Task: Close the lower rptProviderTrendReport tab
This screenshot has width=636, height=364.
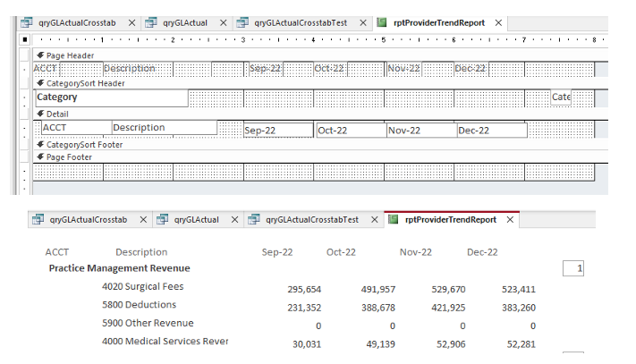Action: click(x=510, y=219)
